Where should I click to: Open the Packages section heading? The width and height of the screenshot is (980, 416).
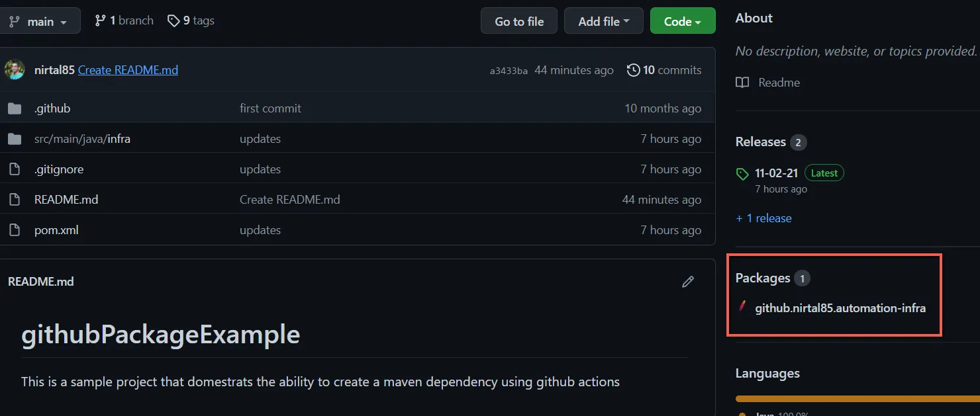tap(763, 278)
